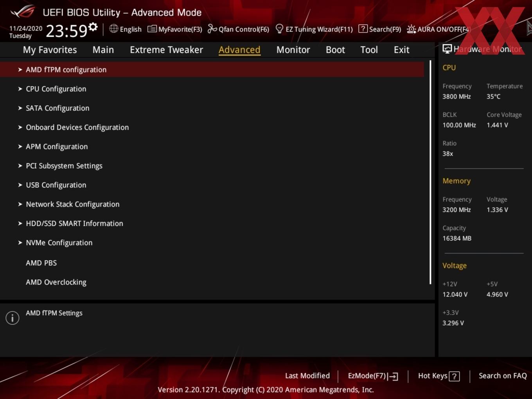Switch to My Favorites tab
Viewport: 532px width, 399px height.
(50, 50)
